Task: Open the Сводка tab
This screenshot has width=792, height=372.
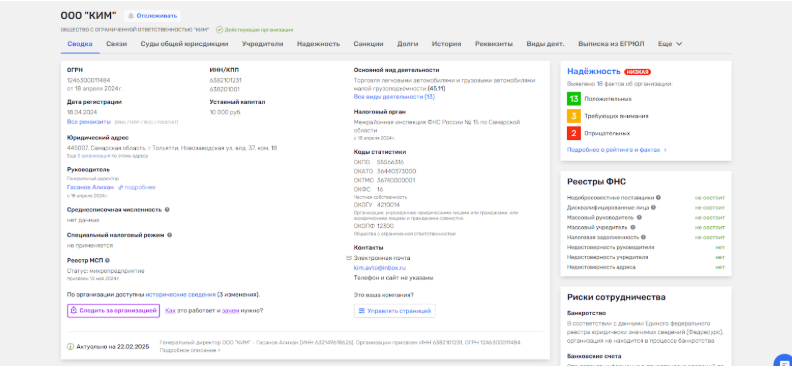Action: pyautogui.click(x=80, y=44)
